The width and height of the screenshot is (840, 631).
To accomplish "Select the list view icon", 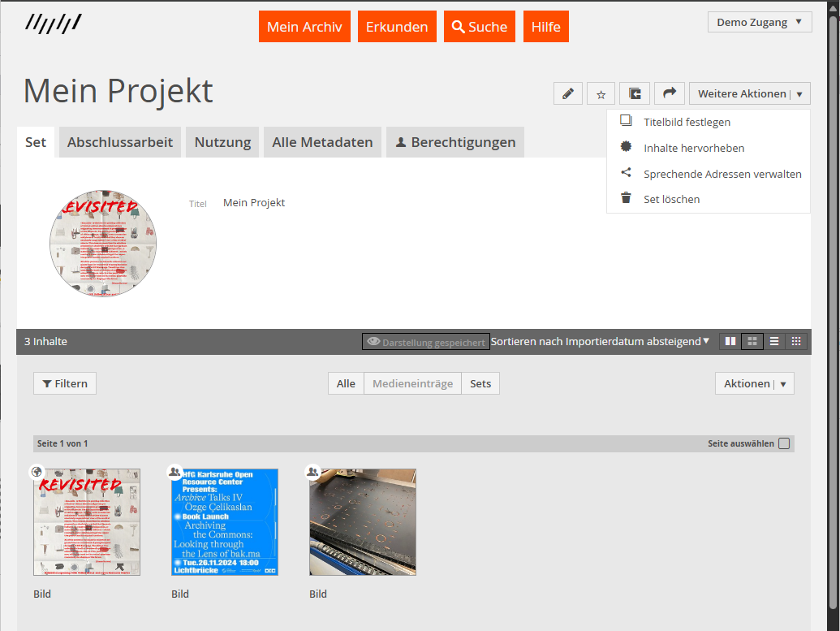I will pyautogui.click(x=774, y=342).
